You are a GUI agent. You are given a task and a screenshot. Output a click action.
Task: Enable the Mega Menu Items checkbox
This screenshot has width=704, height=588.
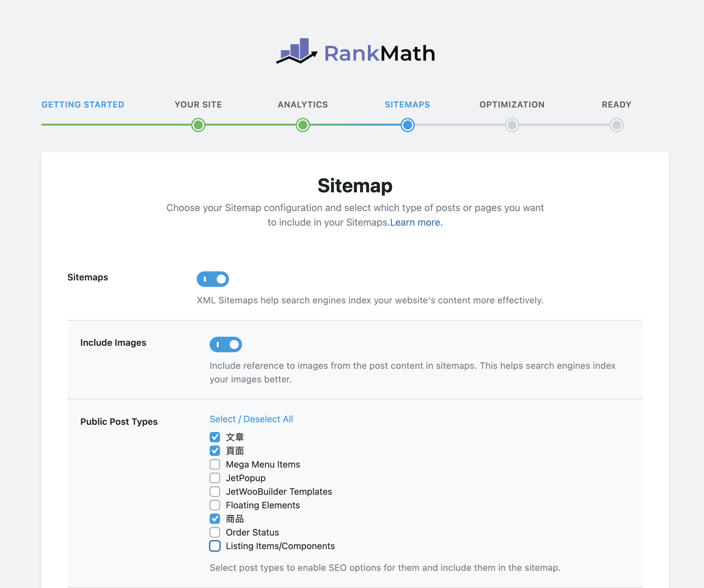click(215, 464)
